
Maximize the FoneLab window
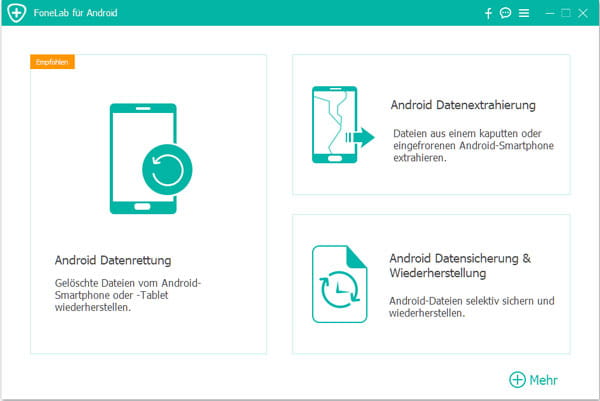click(566, 14)
